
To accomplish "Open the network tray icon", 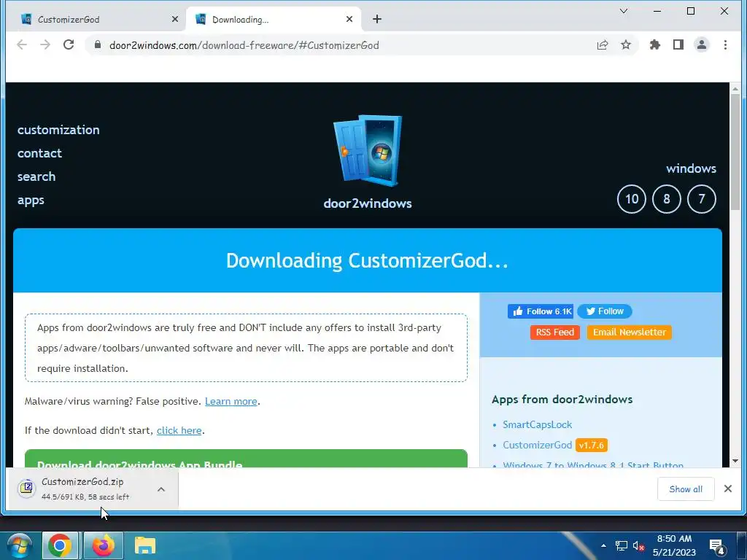I will [x=622, y=545].
